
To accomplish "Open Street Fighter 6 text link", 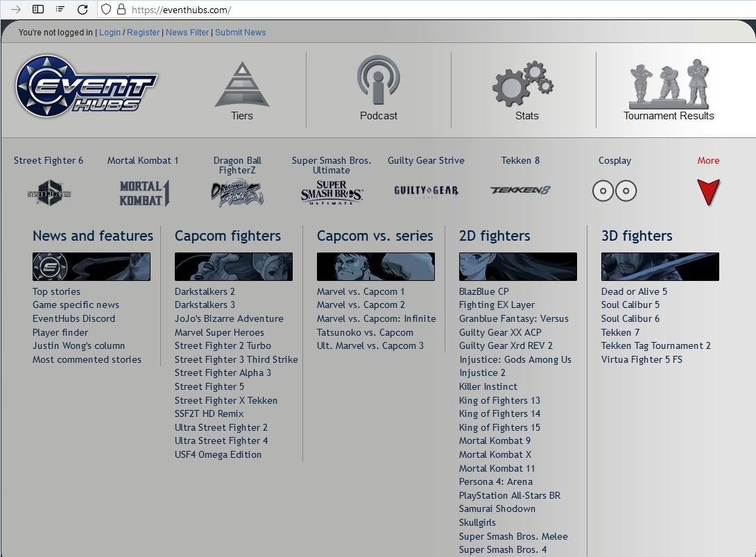I will [x=49, y=161].
